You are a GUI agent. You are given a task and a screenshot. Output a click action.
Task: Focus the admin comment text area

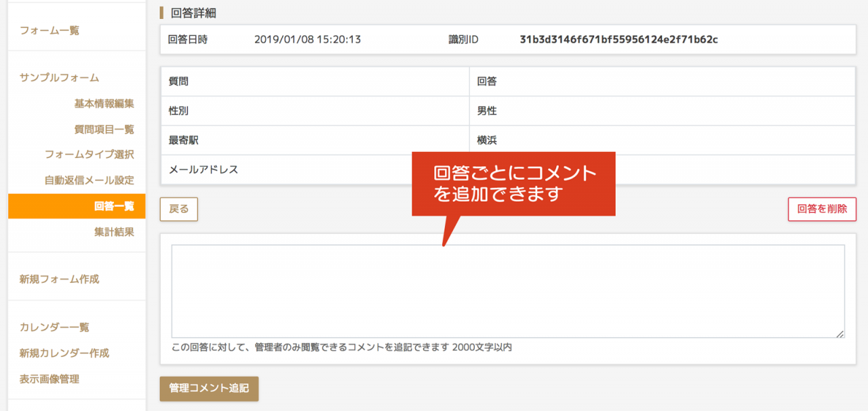point(508,291)
